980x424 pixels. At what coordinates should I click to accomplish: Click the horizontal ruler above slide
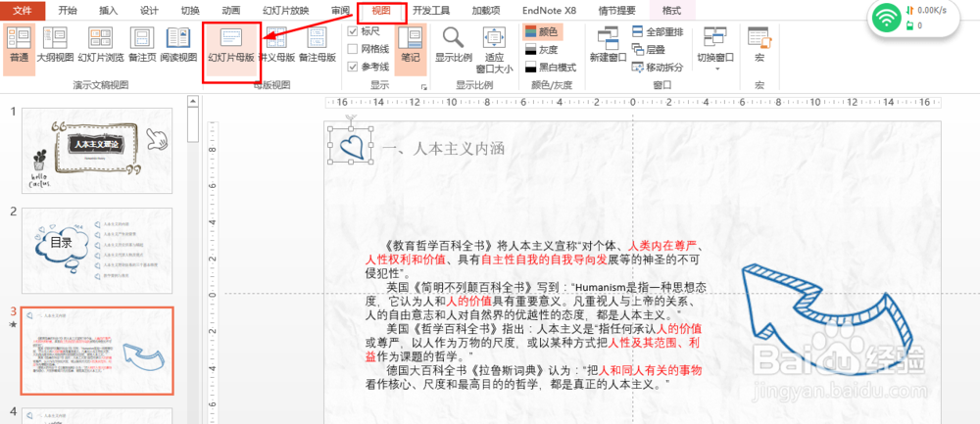tap(632, 102)
